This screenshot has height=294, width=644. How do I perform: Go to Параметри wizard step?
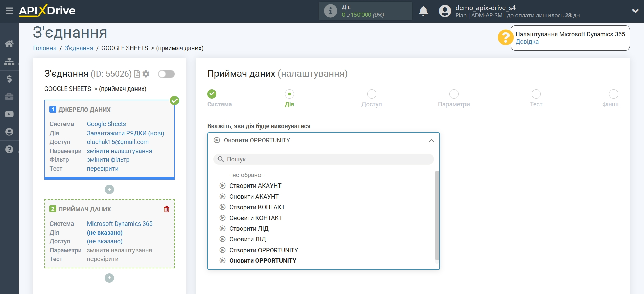pyautogui.click(x=454, y=94)
